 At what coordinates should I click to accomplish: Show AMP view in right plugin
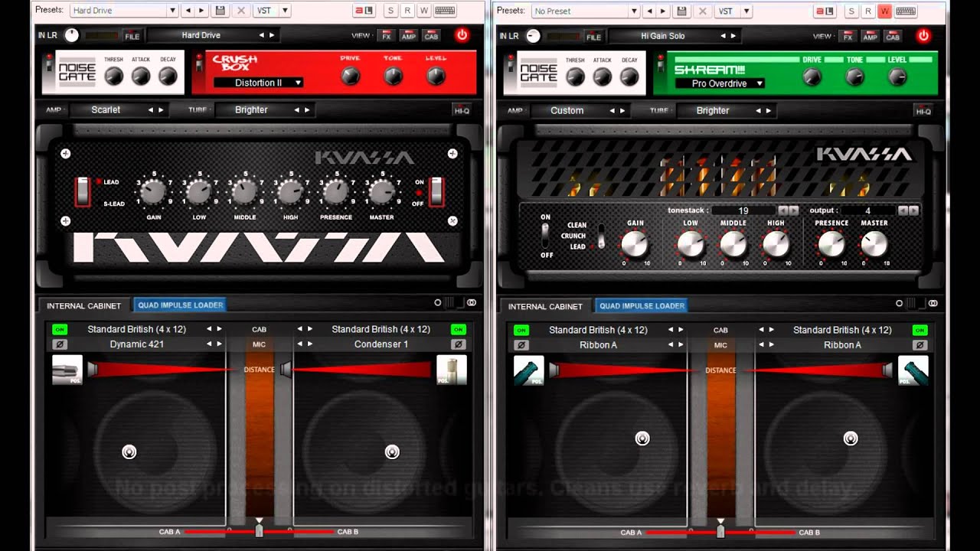(871, 36)
